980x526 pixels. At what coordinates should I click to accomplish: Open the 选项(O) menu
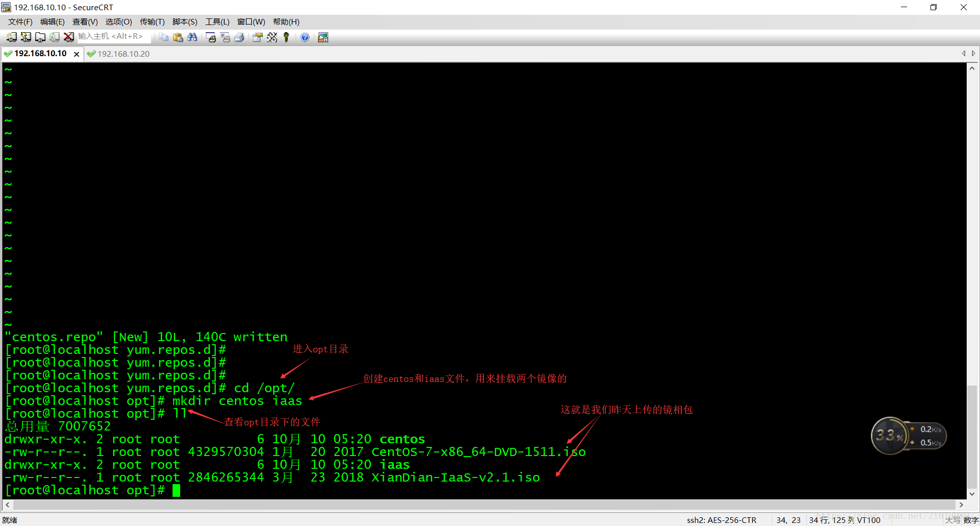(x=118, y=22)
